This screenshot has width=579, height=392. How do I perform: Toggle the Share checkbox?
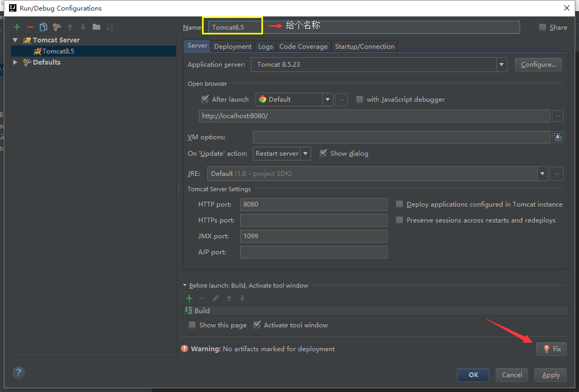click(x=542, y=27)
